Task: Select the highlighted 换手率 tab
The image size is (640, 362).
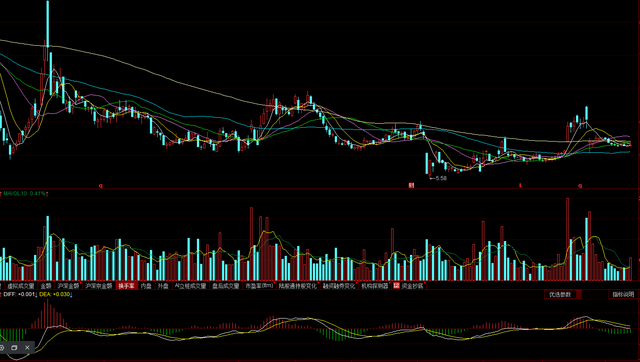Action: coord(126,286)
